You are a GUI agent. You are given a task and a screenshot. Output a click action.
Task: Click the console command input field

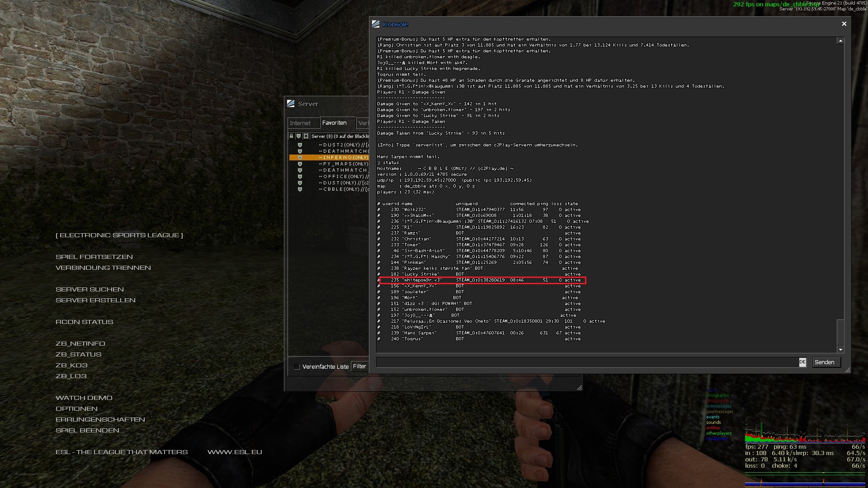[x=587, y=362]
